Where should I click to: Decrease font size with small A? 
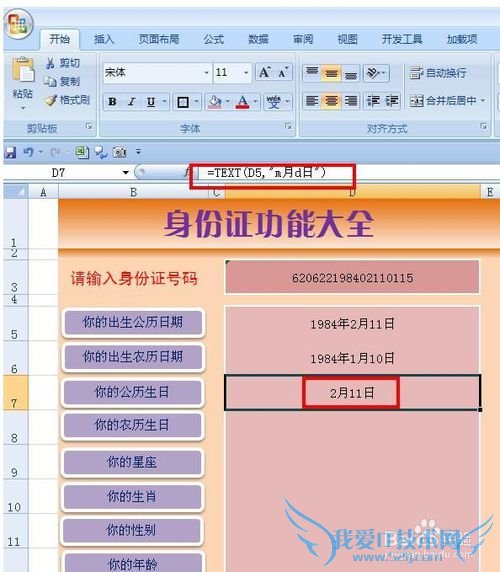pyautogui.click(x=283, y=72)
